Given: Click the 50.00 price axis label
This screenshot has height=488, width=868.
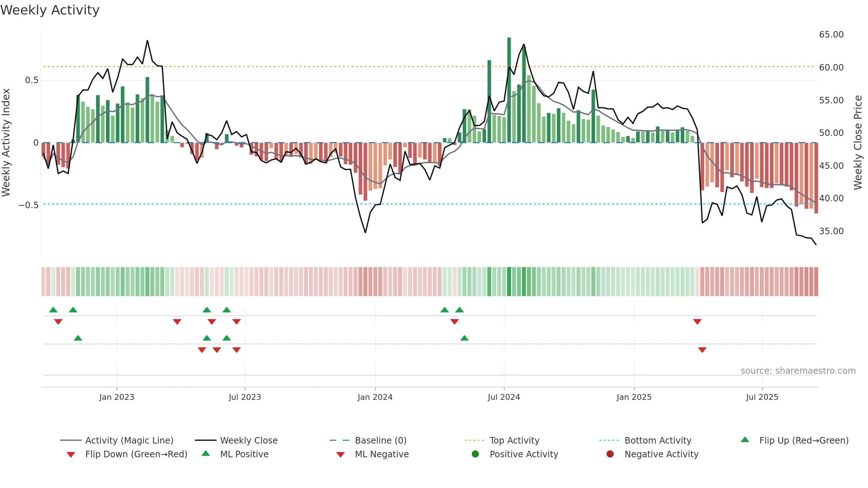Looking at the screenshot, I should coord(831,133).
